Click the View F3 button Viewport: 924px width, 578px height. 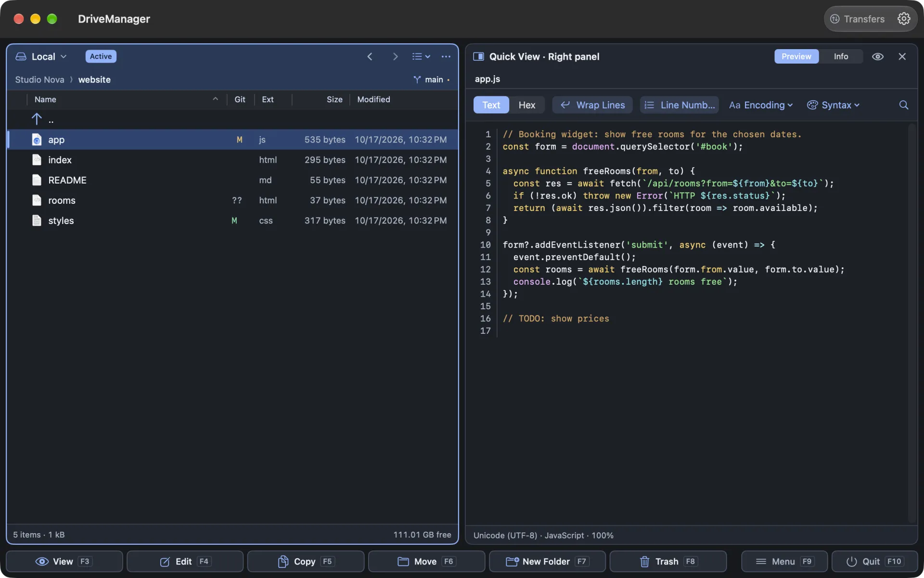pyautogui.click(x=64, y=561)
